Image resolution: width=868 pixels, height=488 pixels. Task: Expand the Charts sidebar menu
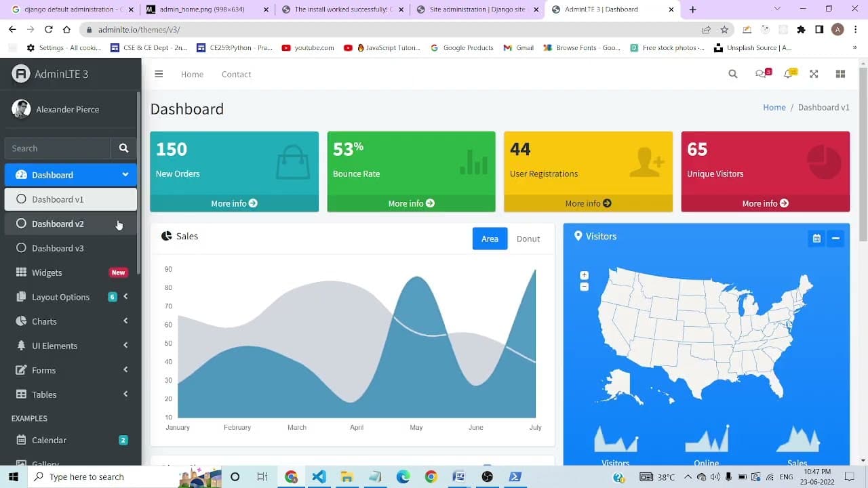point(71,321)
